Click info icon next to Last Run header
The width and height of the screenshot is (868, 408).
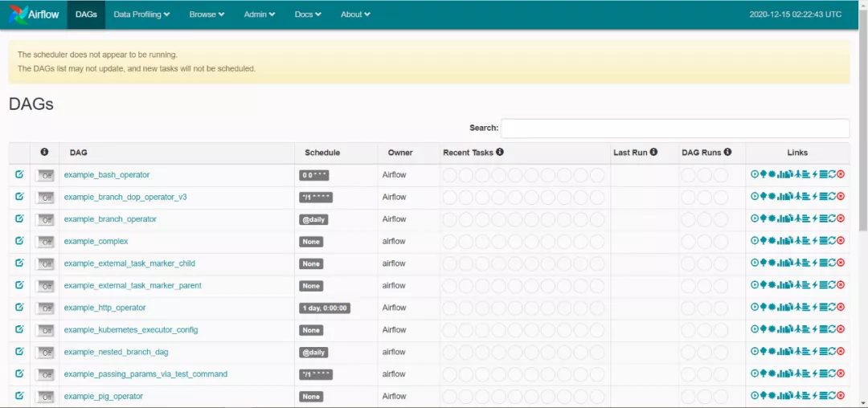point(653,152)
